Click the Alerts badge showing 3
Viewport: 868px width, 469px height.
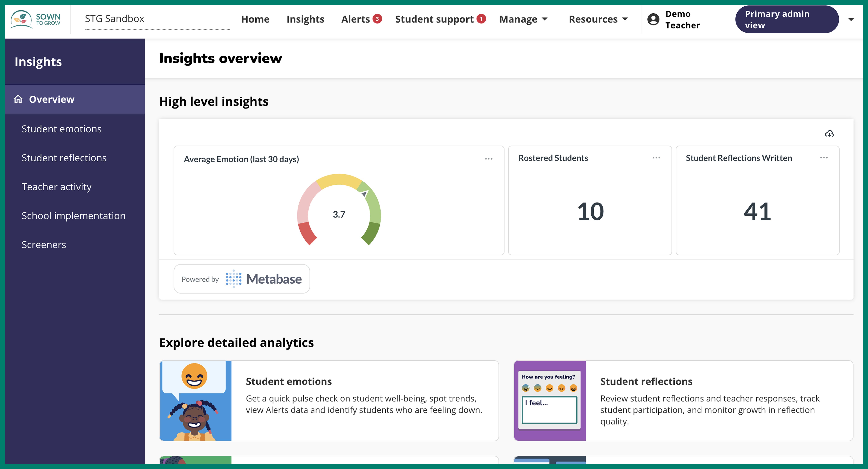(377, 19)
